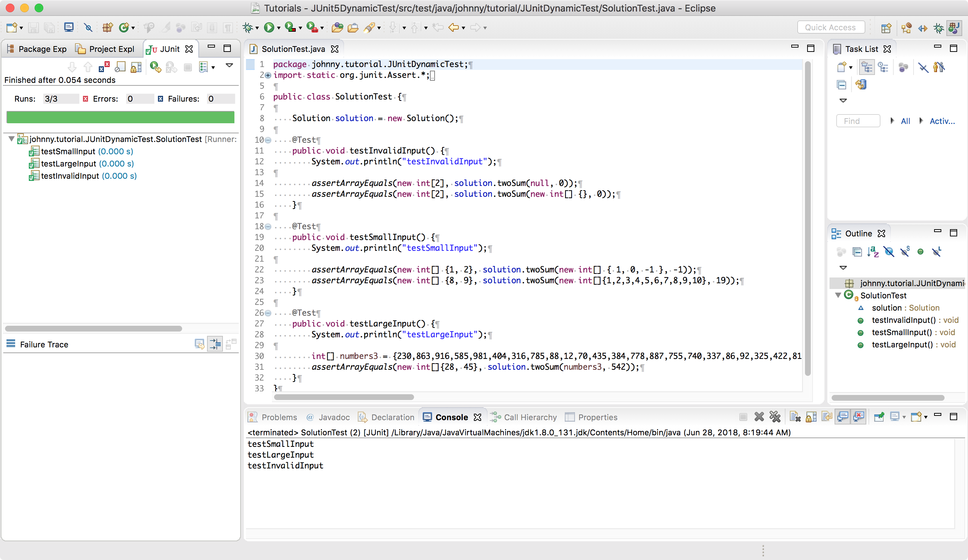
Task: Toggle Word Wrap in the Console toolbar
Action: [827, 417]
